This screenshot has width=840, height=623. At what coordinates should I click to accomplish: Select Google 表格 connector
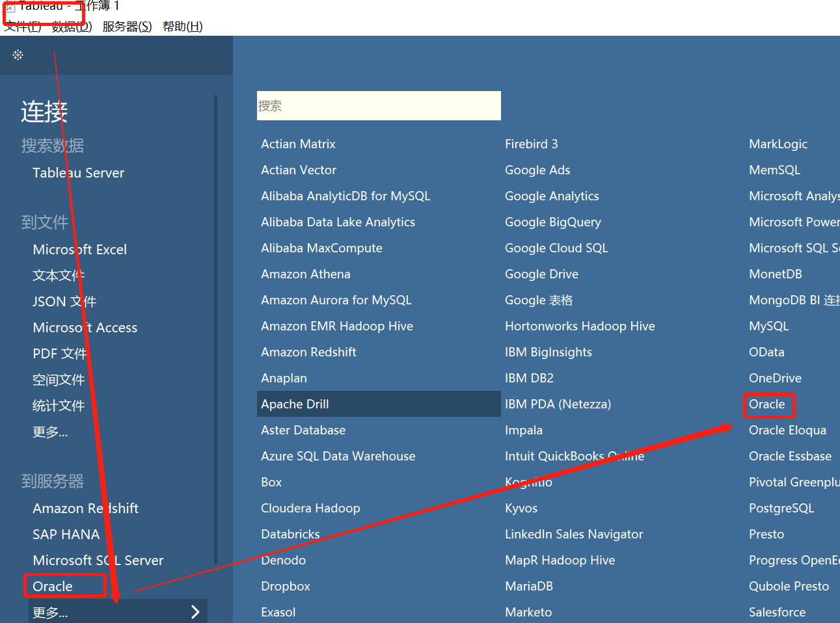539,300
